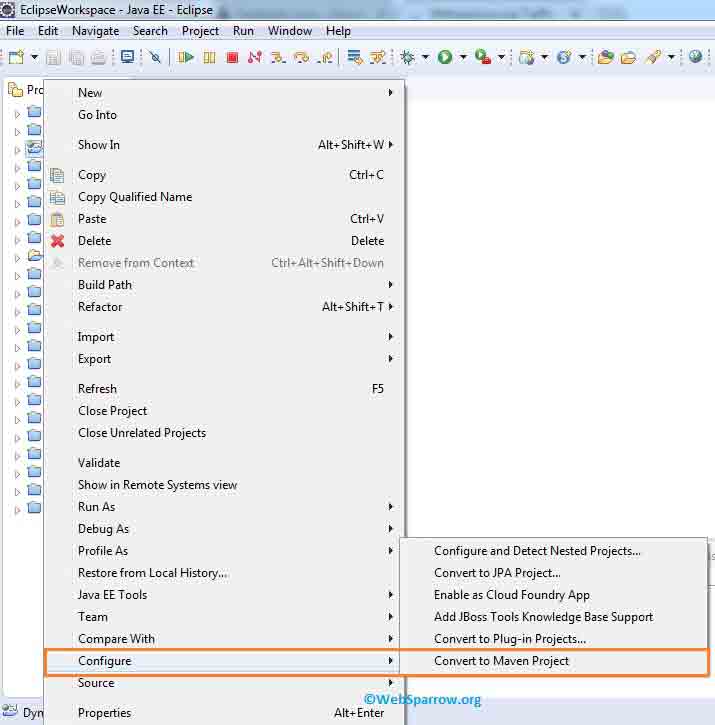
Task: Choose Go Into from context menu
Action: point(224,115)
